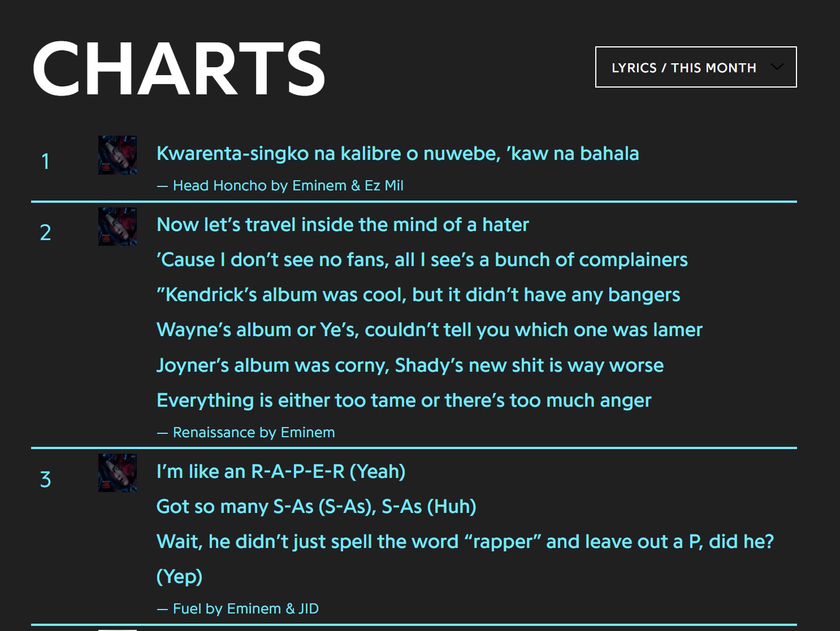Click the lyric 'Now let's travel inside the mind of a hater'
Image resolution: width=840 pixels, height=631 pixels.
click(343, 224)
